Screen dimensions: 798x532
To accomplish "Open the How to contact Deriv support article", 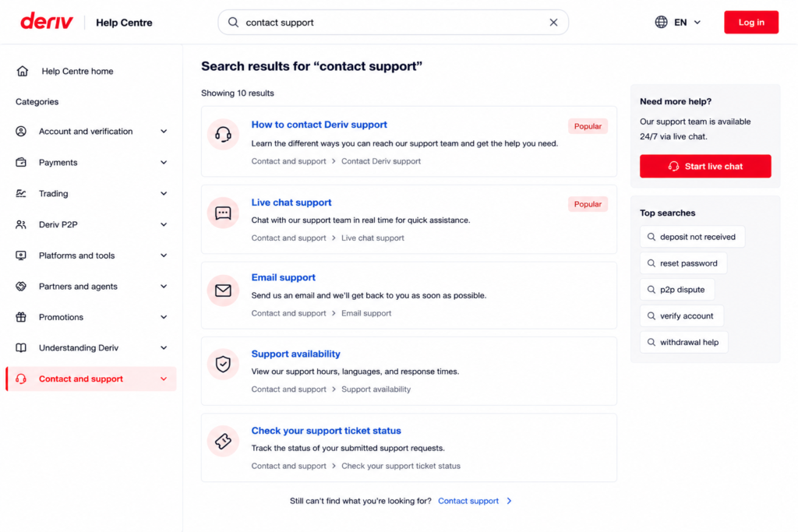I will [319, 125].
